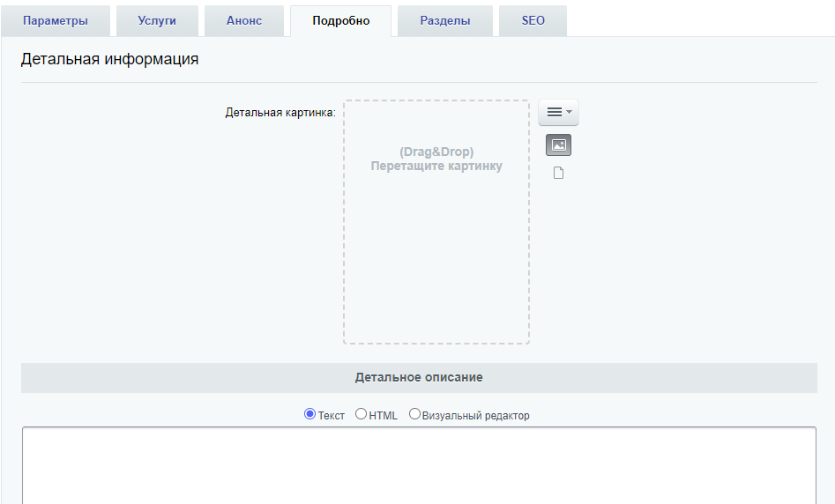Switch to the SEO tab

coord(533,21)
